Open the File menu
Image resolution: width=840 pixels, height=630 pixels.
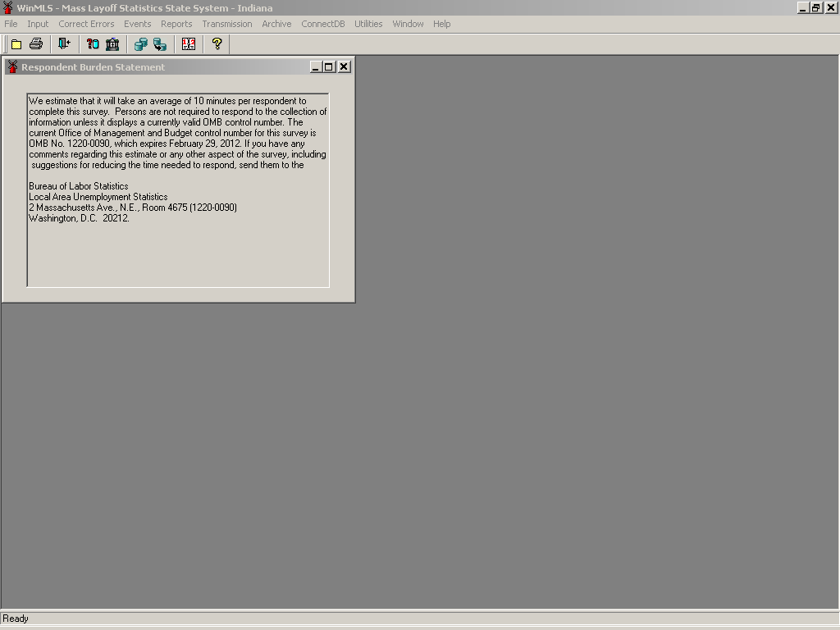pyautogui.click(x=11, y=24)
